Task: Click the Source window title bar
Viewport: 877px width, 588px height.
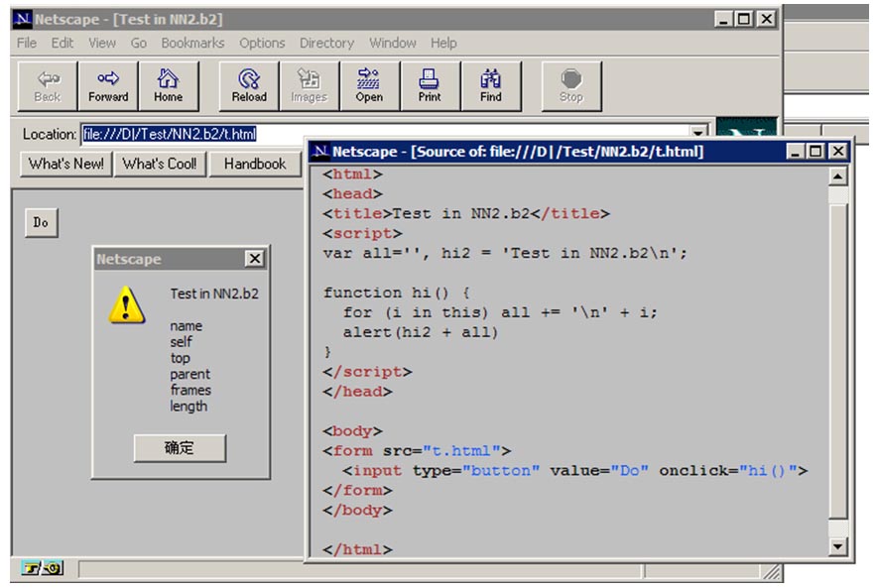Action: tap(579, 151)
